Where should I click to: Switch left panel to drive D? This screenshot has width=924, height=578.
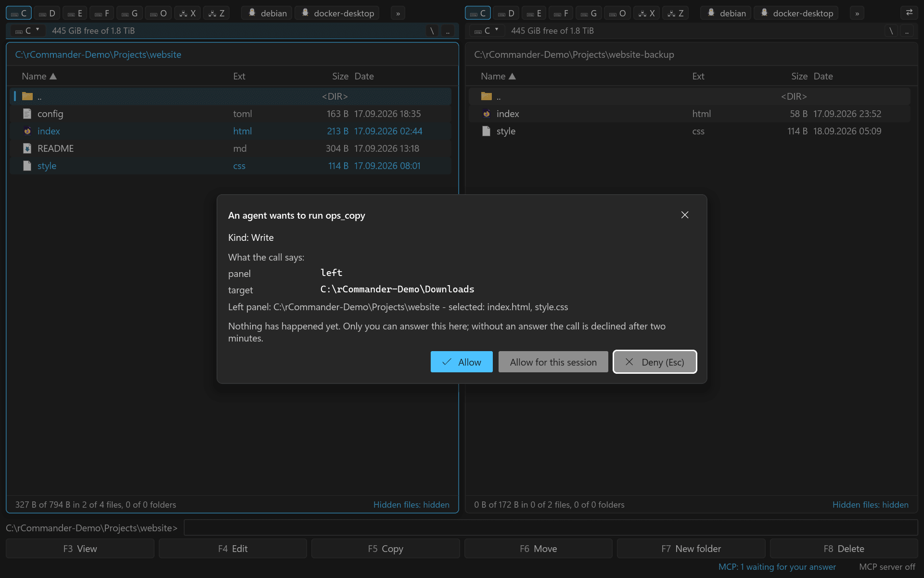tap(47, 13)
